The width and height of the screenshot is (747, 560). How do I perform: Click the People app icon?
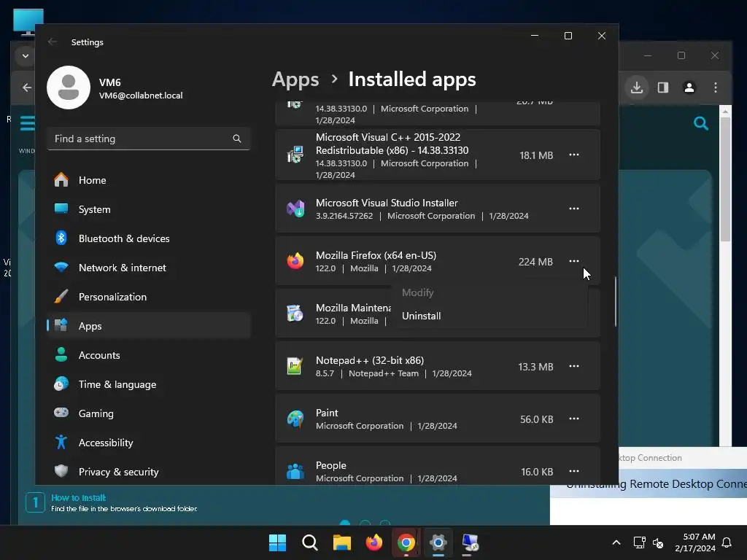(295, 471)
